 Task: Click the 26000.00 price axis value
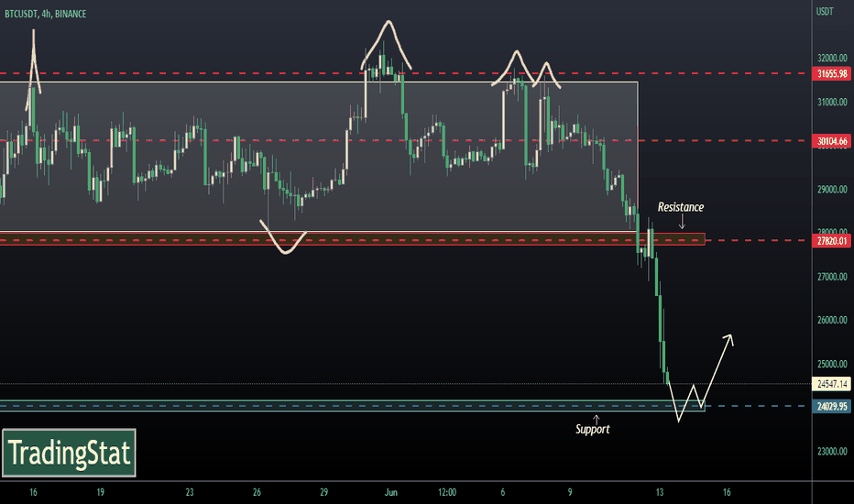coord(832,320)
